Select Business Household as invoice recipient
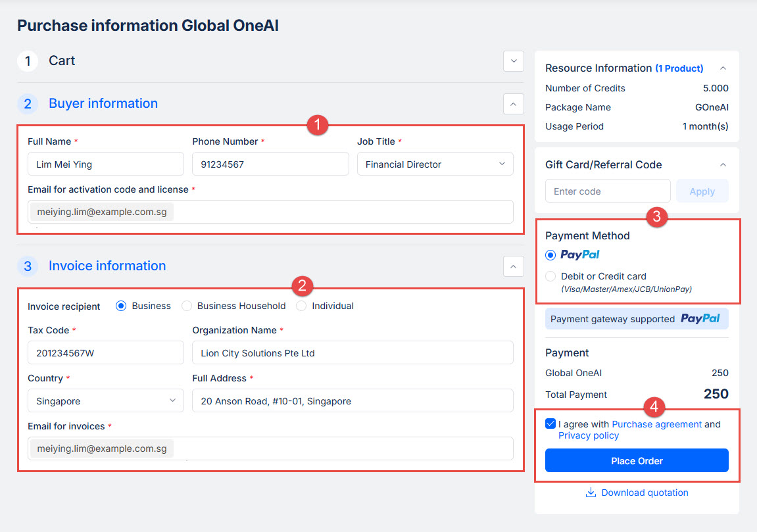Image resolution: width=757 pixels, height=532 pixels. [187, 306]
